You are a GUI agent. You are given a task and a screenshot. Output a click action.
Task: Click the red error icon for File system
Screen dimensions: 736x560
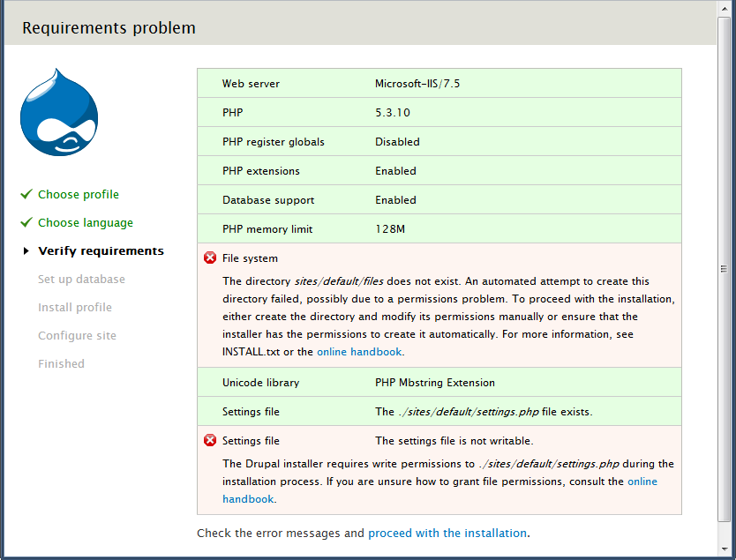[210, 258]
